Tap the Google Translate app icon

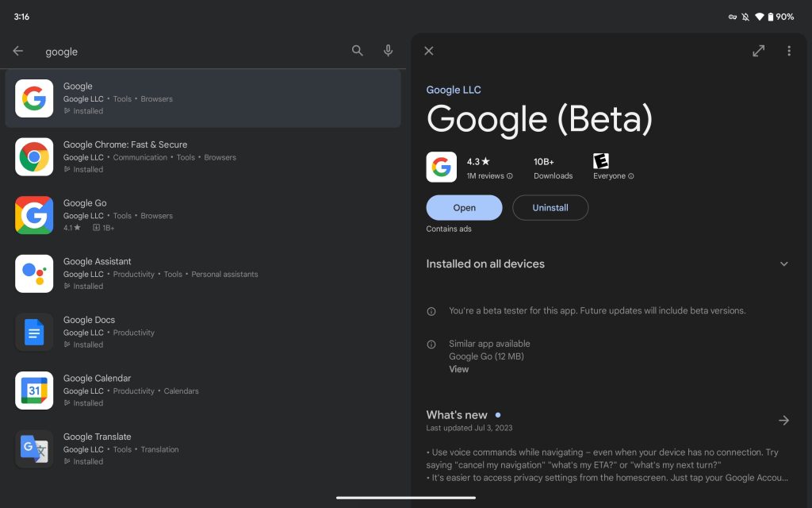coord(34,449)
